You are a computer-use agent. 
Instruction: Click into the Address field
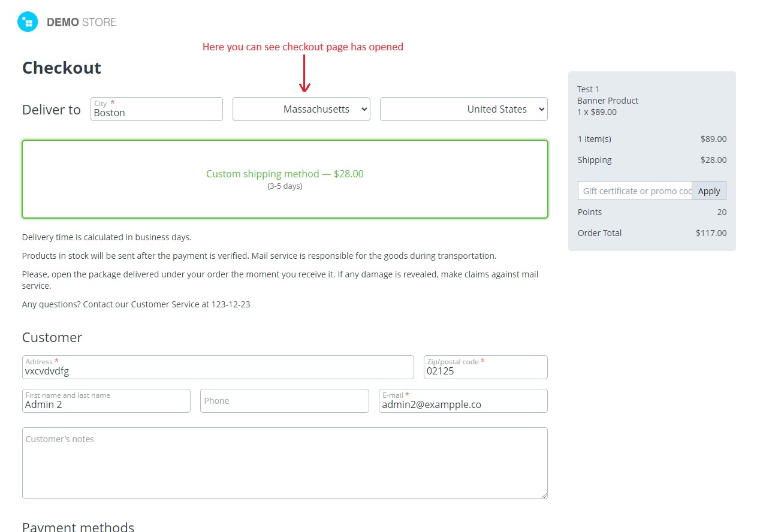[218, 367]
